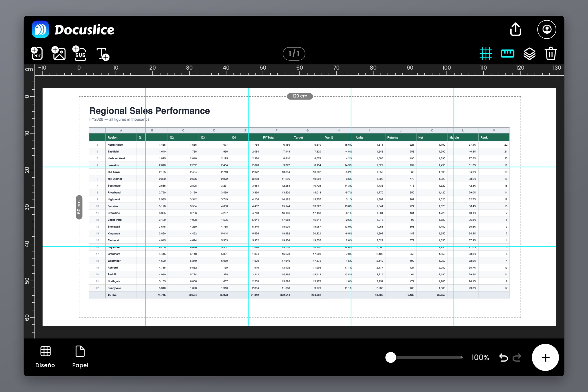Click the Var % column header
The image size is (588, 392).
point(329,138)
